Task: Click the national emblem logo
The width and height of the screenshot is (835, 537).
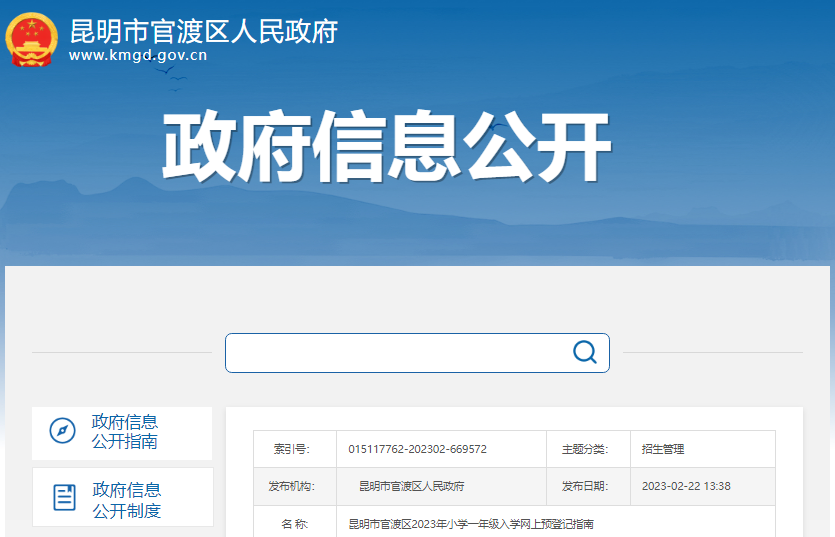Action: click(32, 40)
